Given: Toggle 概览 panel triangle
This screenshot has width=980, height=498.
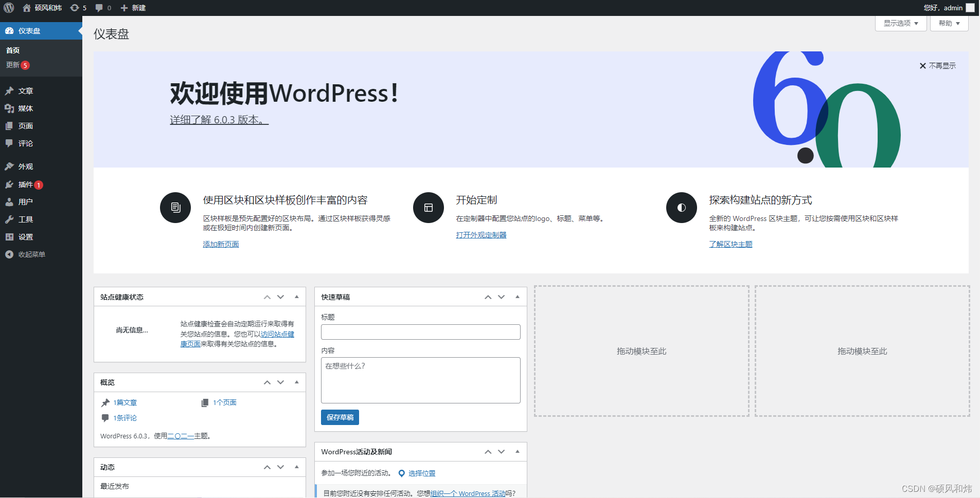Looking at the screenshot, I should coord(297,382).
